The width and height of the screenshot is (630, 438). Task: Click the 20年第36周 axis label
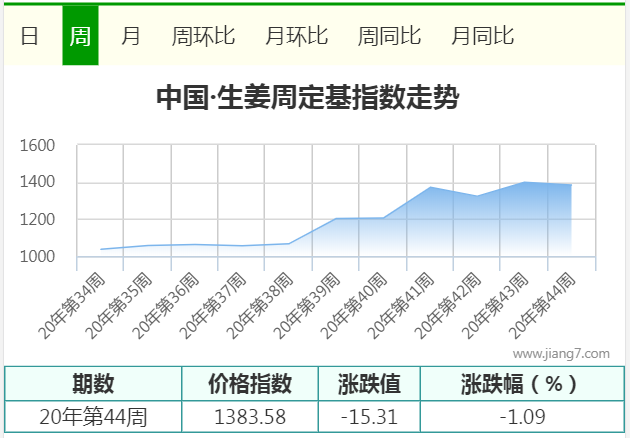click(x=166, y=305)
